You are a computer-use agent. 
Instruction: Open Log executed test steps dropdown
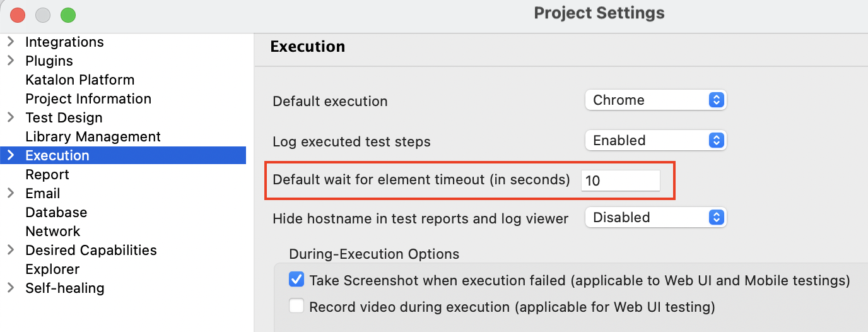pyautogui.click(x=655, y=140)
